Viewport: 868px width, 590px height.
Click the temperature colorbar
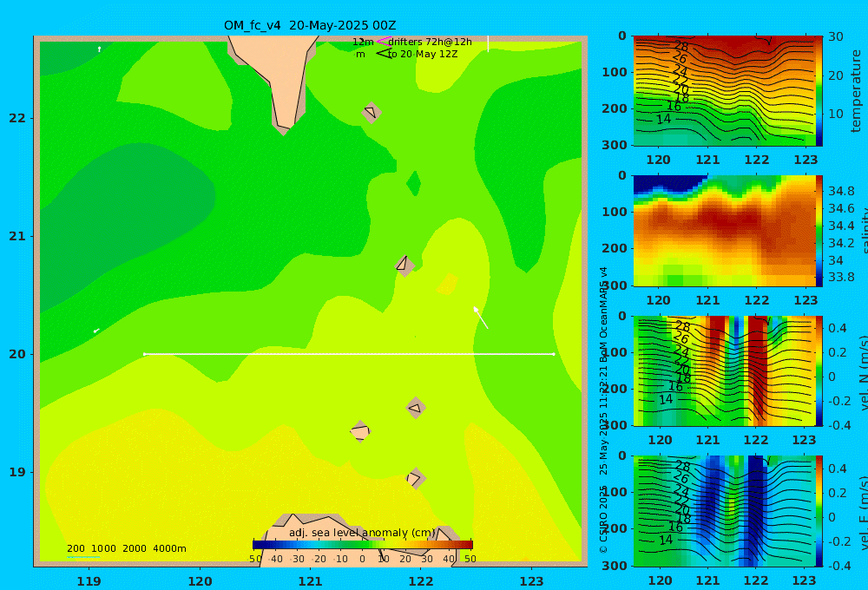coord(819,91)
